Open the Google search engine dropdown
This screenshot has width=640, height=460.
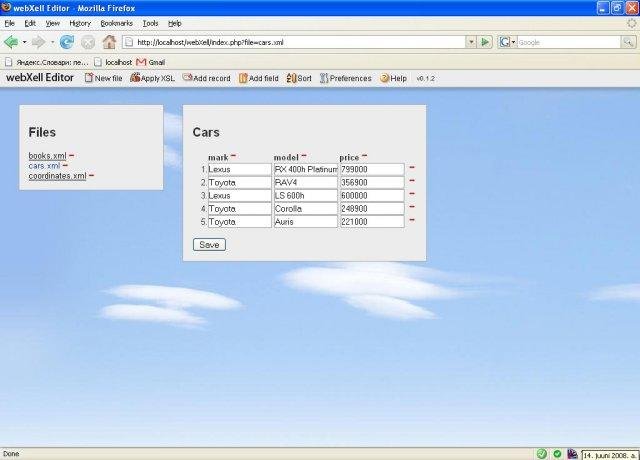(513, 42)
